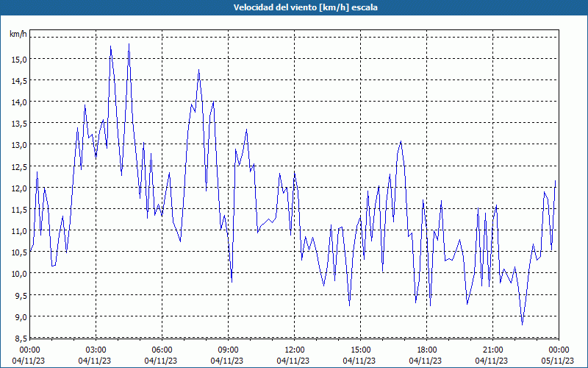Click the 15,0 y-axis value

pos(19,60)
